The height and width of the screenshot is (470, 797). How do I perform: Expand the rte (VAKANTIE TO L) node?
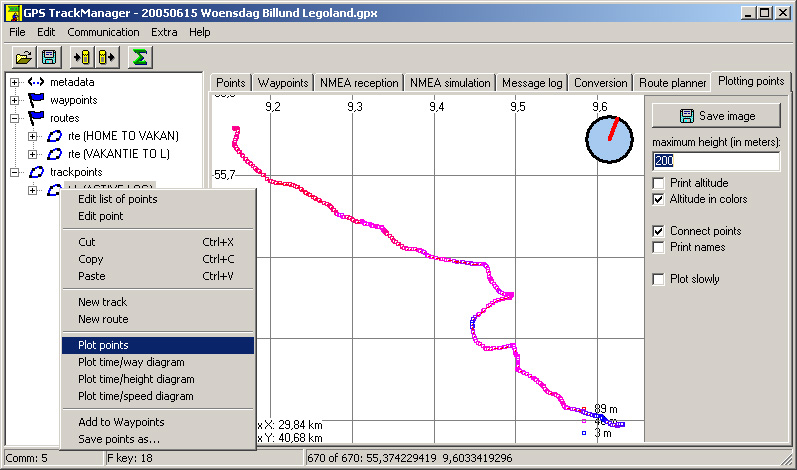[x=33, y=154]
